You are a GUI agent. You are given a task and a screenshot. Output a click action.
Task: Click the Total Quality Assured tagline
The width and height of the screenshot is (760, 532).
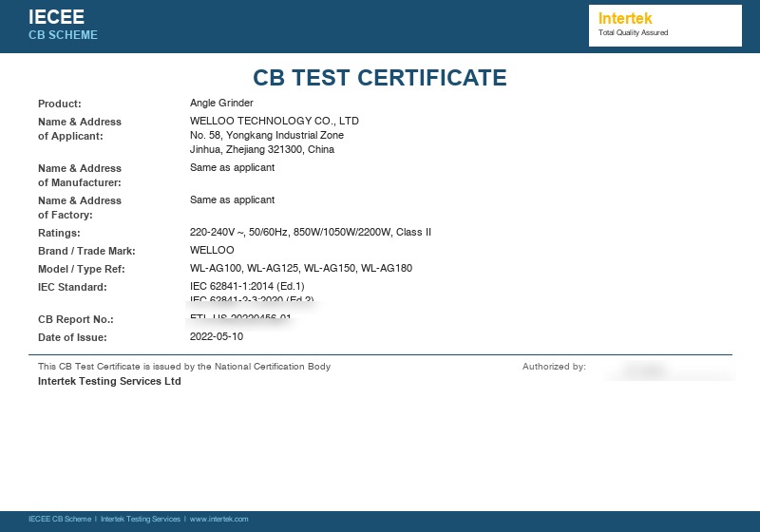point(633,32)
